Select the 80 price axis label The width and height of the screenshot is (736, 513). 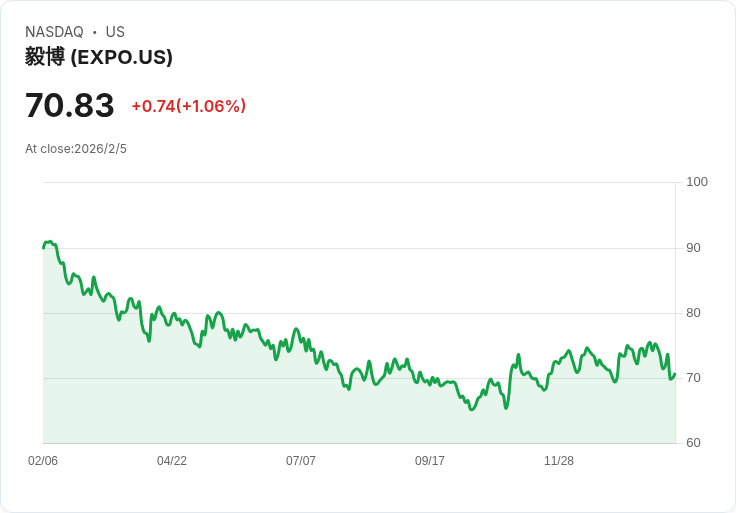pyautogui.click(x=694, y=313)
